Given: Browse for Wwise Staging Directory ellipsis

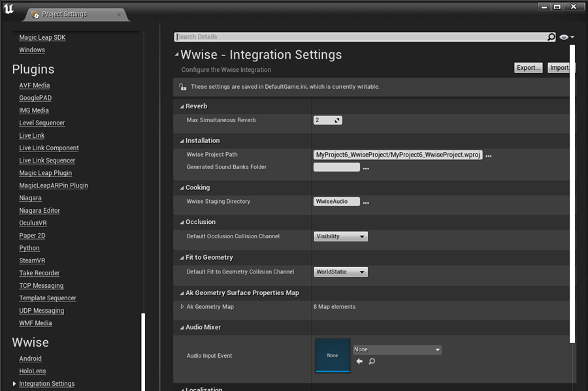Looking at the screenshot, I should click(366, 202).
